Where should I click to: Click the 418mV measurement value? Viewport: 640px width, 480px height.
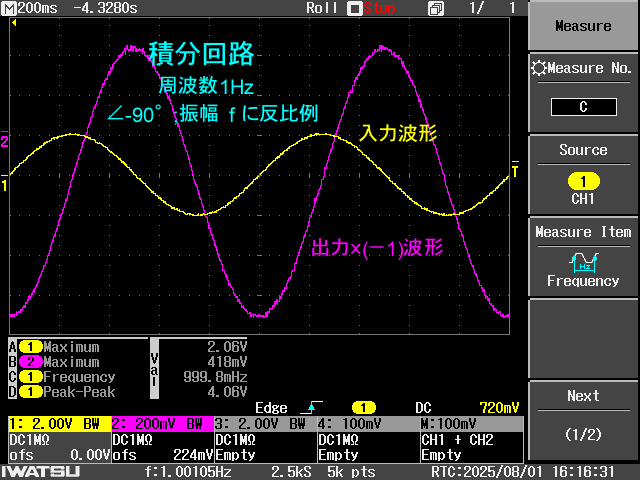pyautogui.click(x=227, y=362)
